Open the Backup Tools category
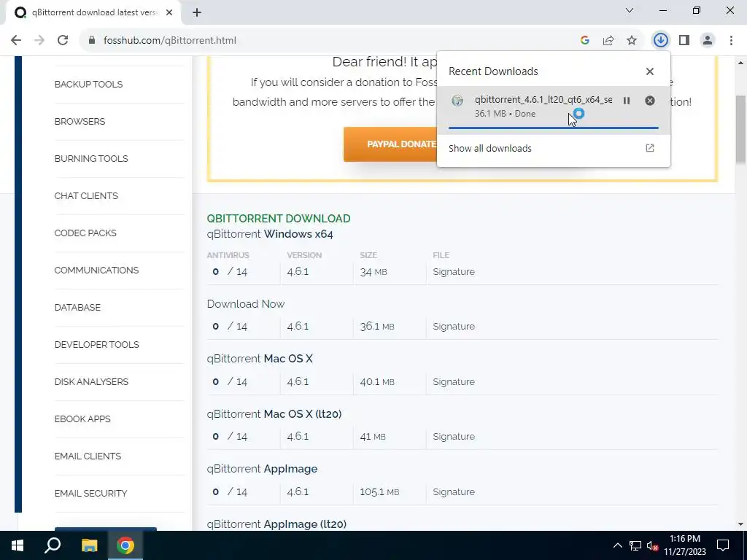Screen dimensions: 747x560 [88, 85]
